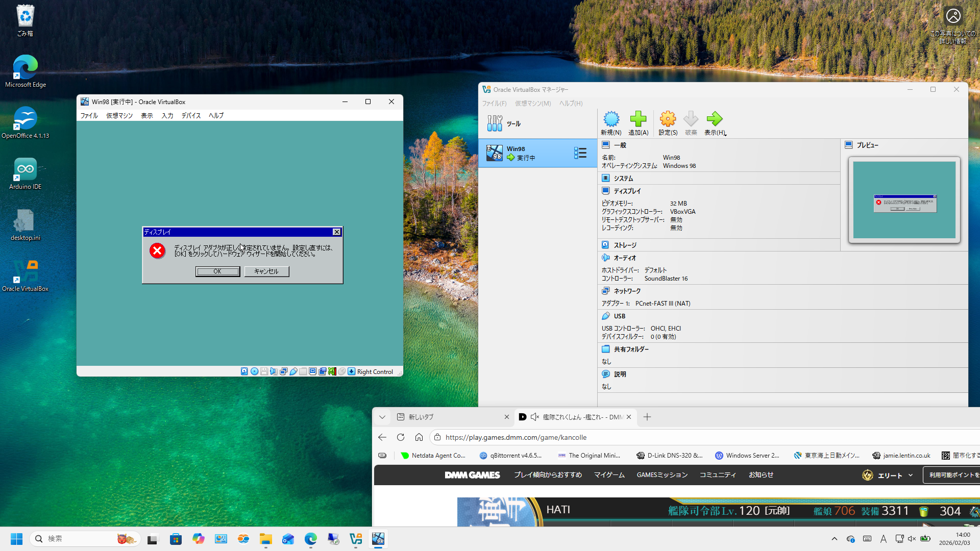This screenshot has height=551, width=980.
Task: Open the デバイス menu in Win98 window
Action: pyautogui.click(x=191, y=116)
